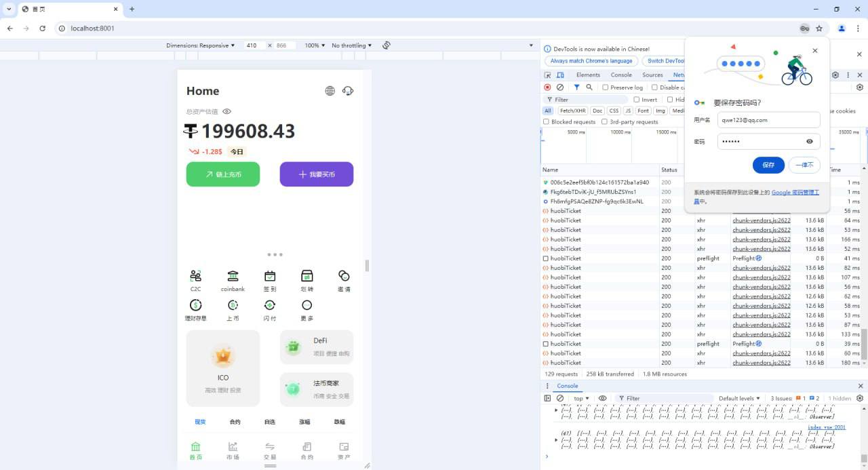
Task: Click the purple 我要买币 button
Action: click(316, 174)
